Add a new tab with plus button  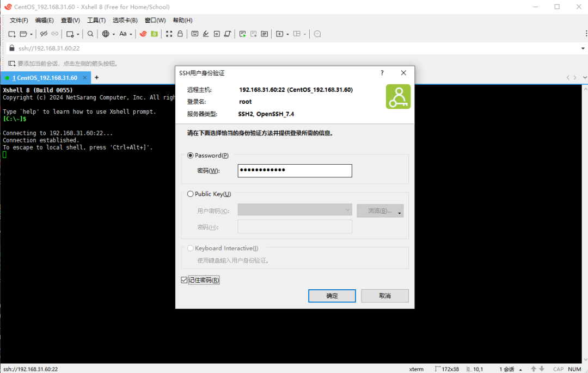tap(97, 78)
